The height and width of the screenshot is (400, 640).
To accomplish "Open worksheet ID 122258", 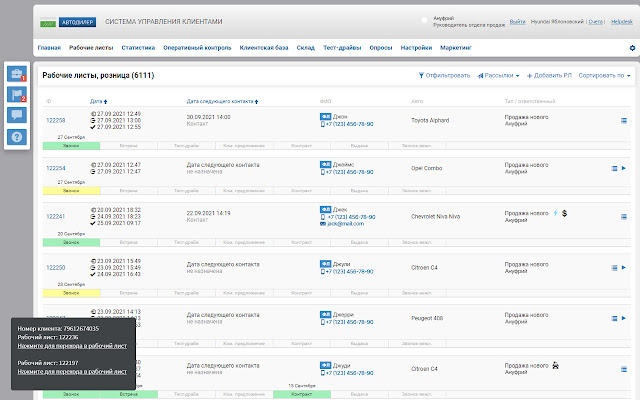I will pos(56,120).
